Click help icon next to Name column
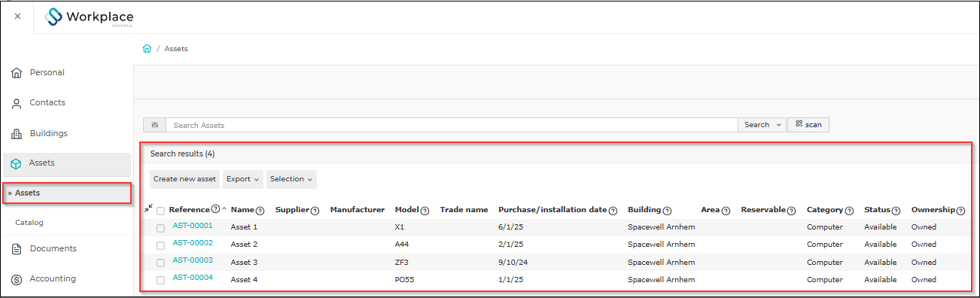The width and height of the screenshot is (980, 298). 260,211
